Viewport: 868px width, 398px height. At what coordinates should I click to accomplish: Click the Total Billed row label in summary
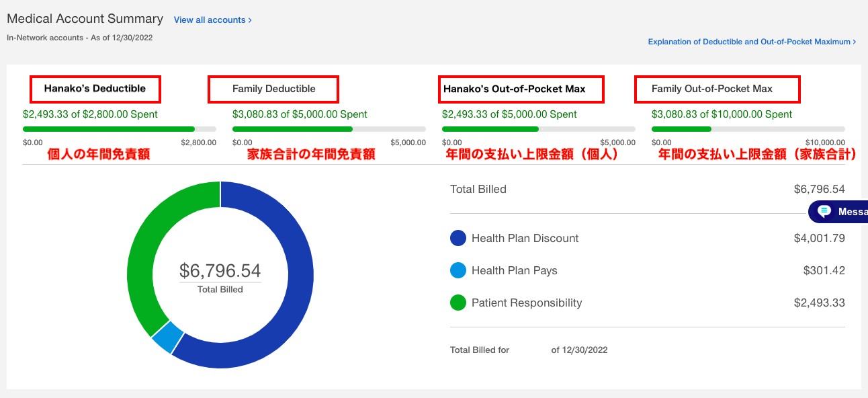coord(478,189)
